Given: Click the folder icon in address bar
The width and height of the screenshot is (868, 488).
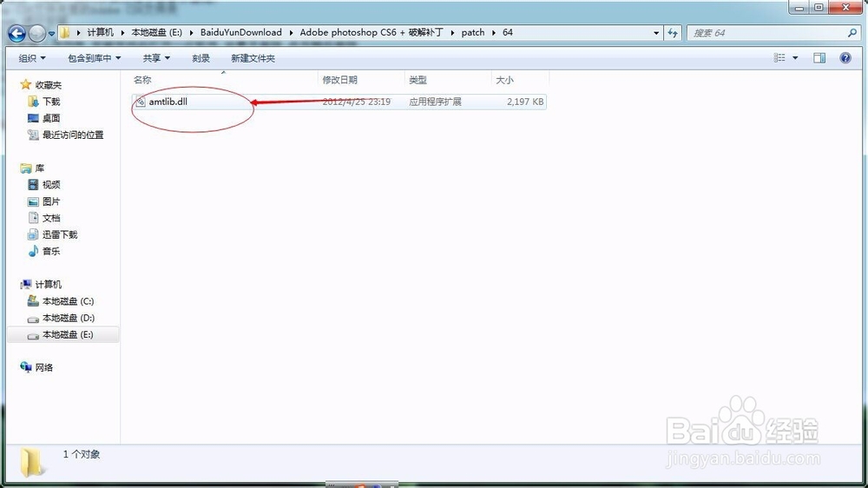Looking at the screenshot, I should 65,33.
